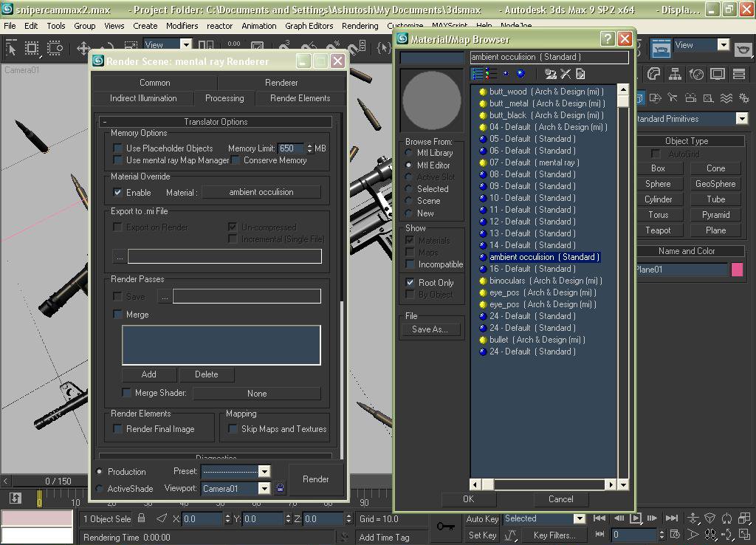756x545 pixels.
Task: Click Go to Start playback button
Action: pyautogui.click(x=599, y=518)
